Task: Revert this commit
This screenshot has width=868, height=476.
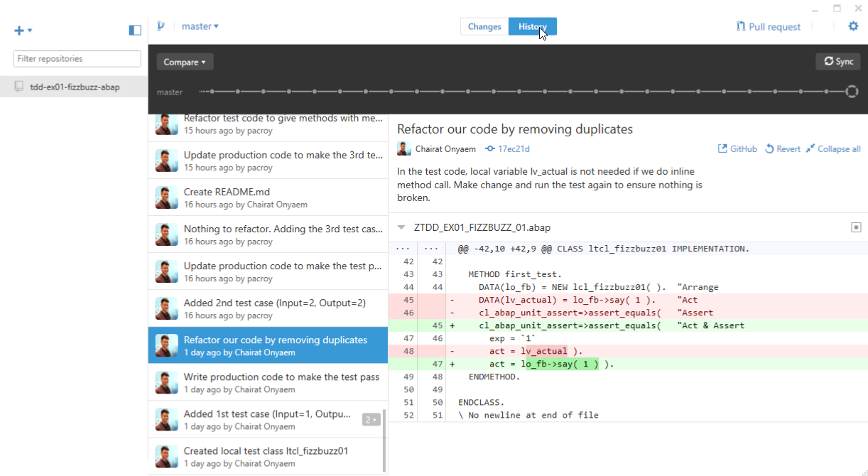Action: [783, 149]
